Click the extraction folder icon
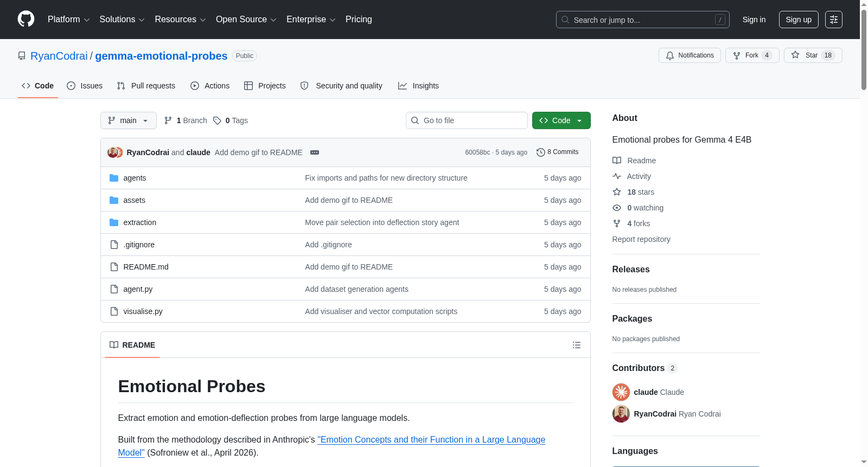Image resolution: width=868 pixels, height=467 pixels. pyautogui.click(x=114, y=222)
